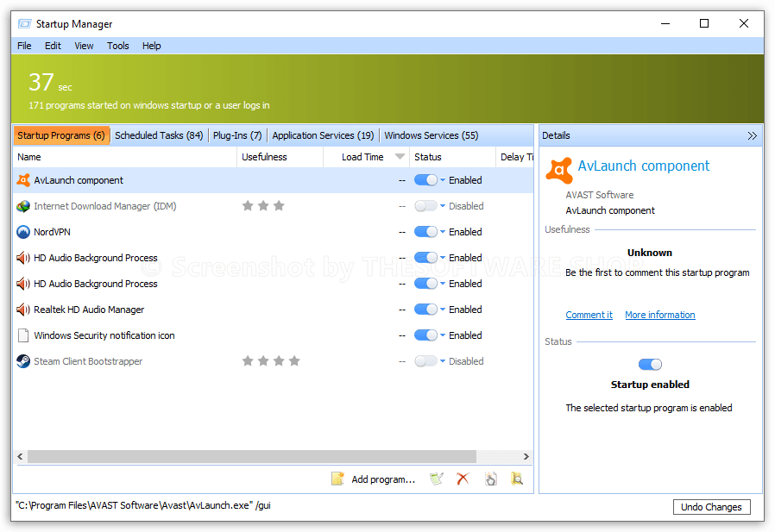Toggle the Startup enabled switch in Details panel
The width and height of the screenshot is (775, 532).
coord(650,365)
